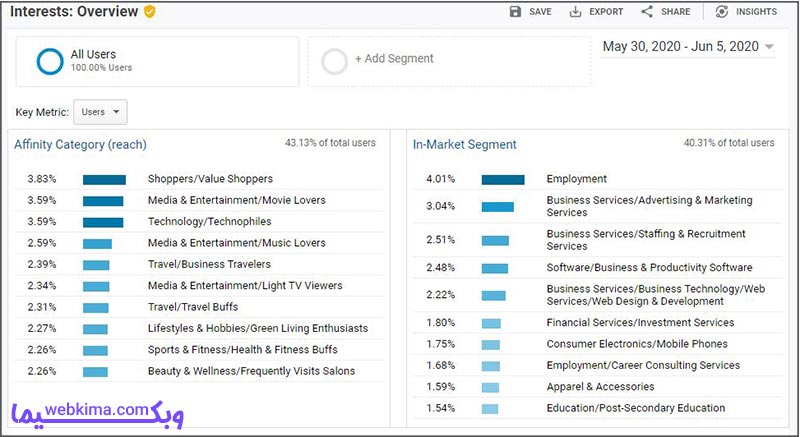Click the Export download icon
800x437 pixels.
(575, 12)
